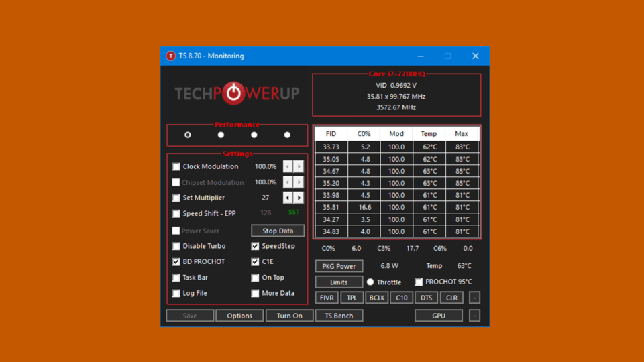Close the TS 8.70 Monitoring window
The height and width of the screenshot is (362, 644).
click(475, 56)
